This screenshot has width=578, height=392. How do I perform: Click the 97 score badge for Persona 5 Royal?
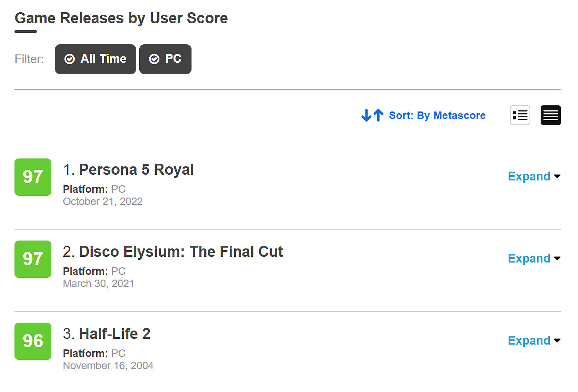tap(33, 177)
